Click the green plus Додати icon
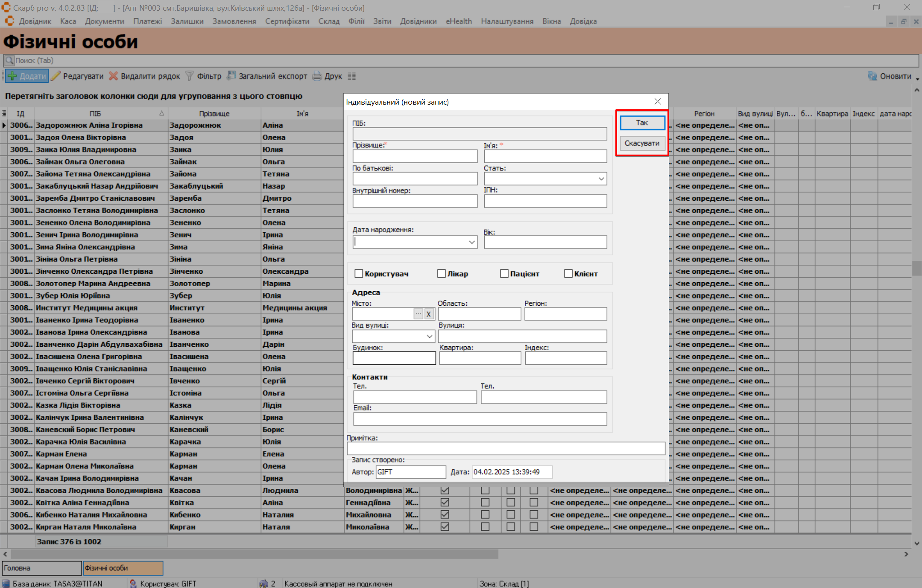922x588 pixels. point(12,76)
